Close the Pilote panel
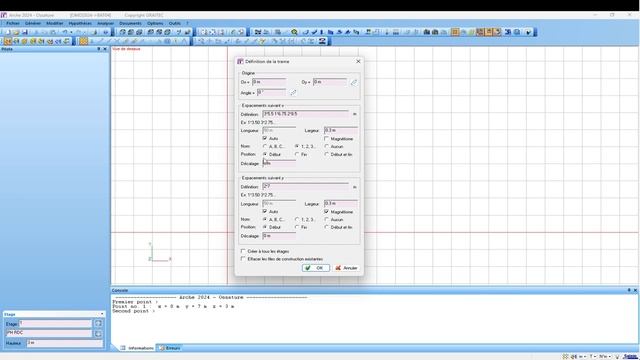This screenshot has width=640, height=360. pos(105,49)
